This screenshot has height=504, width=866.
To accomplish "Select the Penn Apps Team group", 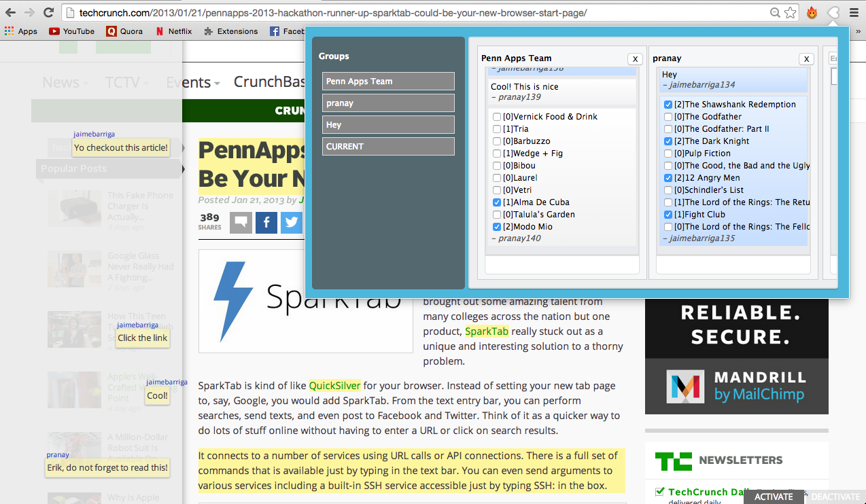I will point(388,81).
